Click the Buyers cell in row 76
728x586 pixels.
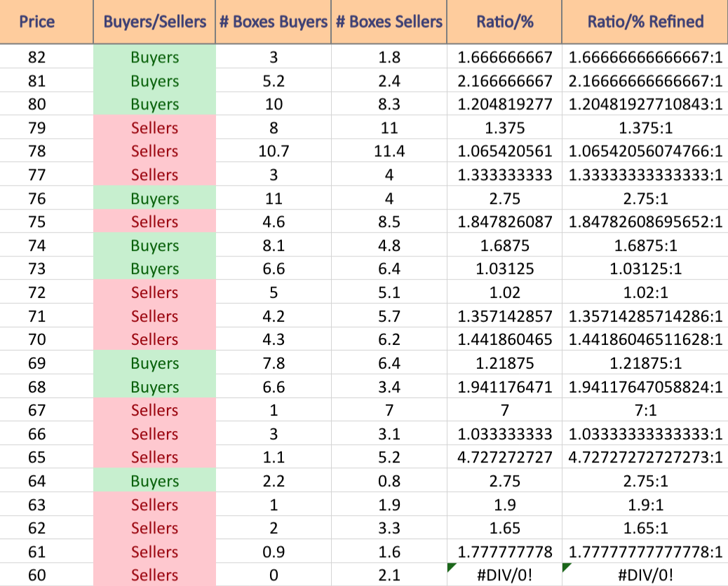coord(154,198)
